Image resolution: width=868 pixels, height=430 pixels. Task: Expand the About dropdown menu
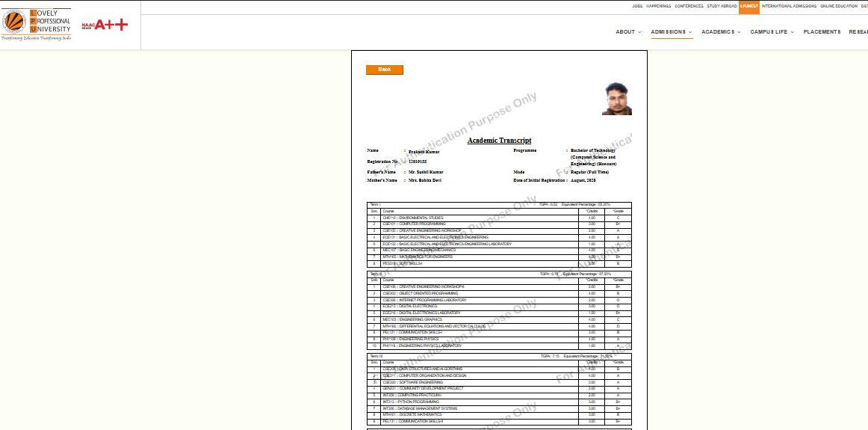coord(627,32)
